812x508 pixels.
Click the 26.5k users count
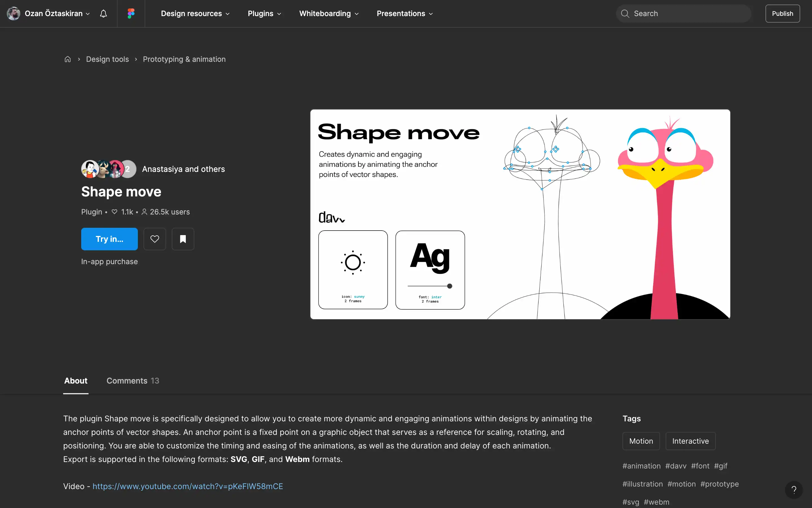170,212
